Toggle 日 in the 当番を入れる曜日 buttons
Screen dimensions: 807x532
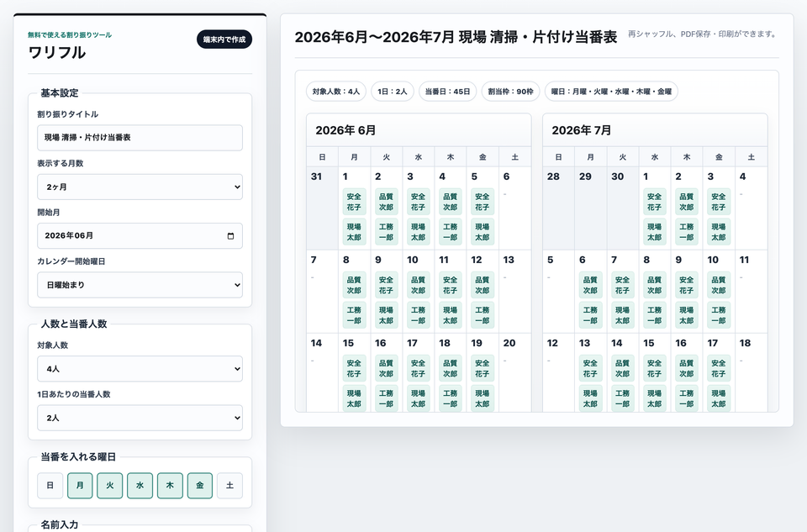coord(50,485)
